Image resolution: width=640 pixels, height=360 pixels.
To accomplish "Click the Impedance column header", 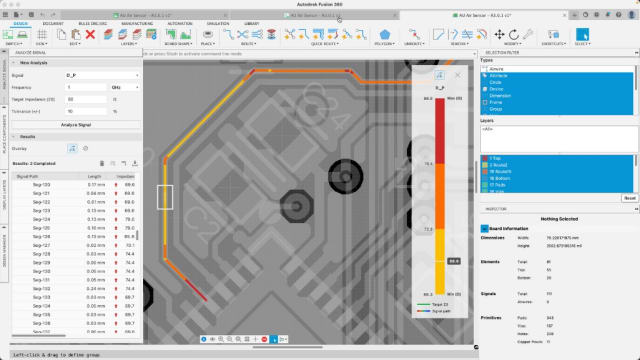I will pos(125,176).
